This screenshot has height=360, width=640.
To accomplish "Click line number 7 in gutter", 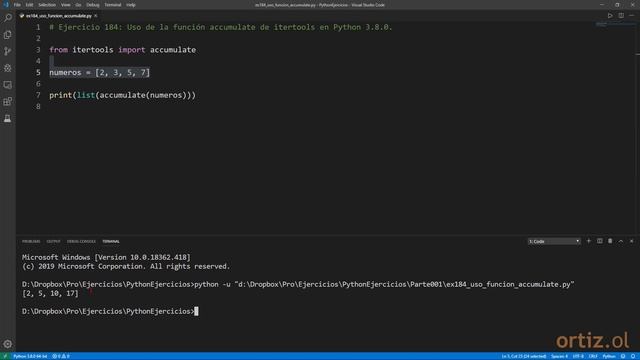I will (38, 95).
